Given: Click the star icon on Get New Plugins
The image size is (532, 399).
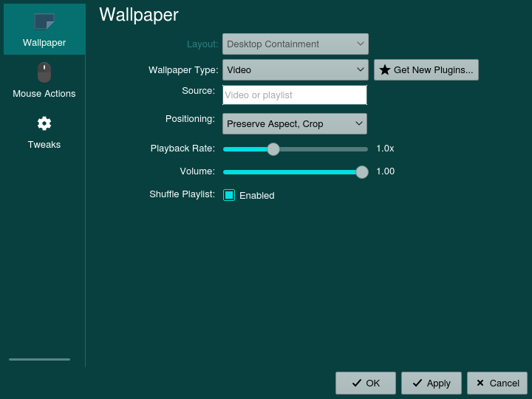Looking at the screenshot, I should 385,70.
